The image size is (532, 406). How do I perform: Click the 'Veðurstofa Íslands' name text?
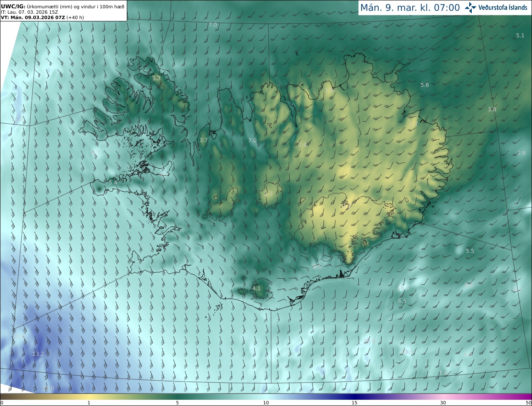(x=503, y=7)
